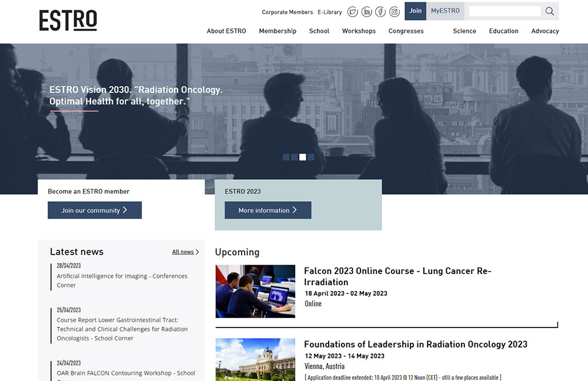Click the Latest news heading
Image resolution: width=588 pixels, height=381 pixels.
[x=77, y=252]
